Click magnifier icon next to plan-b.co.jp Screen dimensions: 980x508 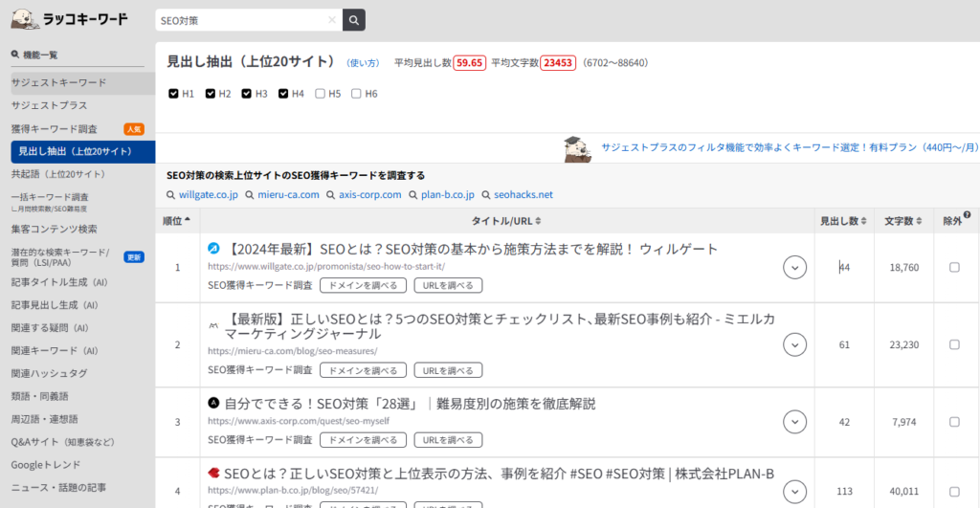point(413,195)
